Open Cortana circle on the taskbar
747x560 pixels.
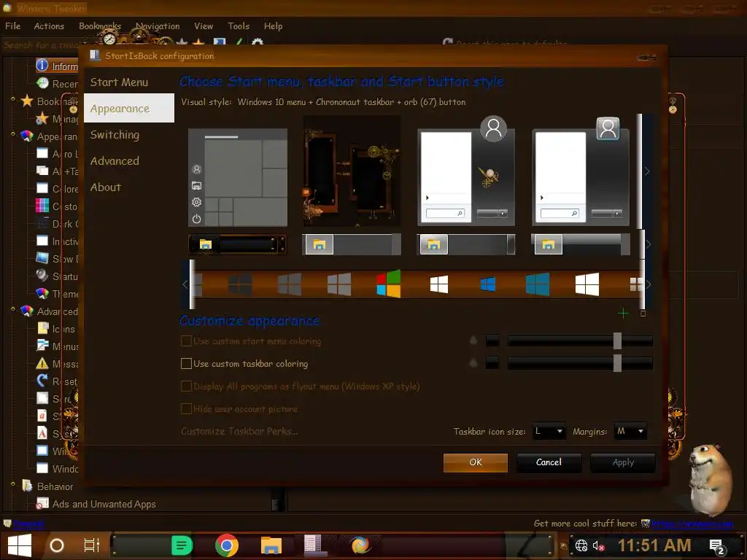click(57, 545)
